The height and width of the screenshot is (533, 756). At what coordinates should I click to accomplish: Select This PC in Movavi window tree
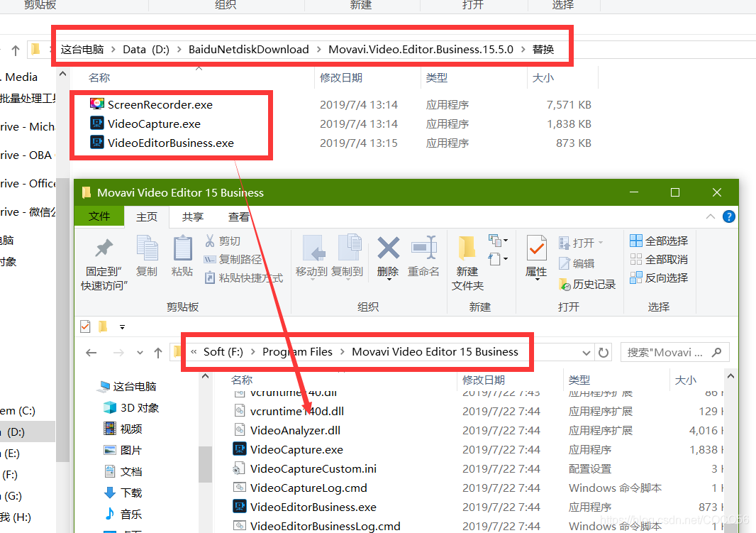(127, 386)
